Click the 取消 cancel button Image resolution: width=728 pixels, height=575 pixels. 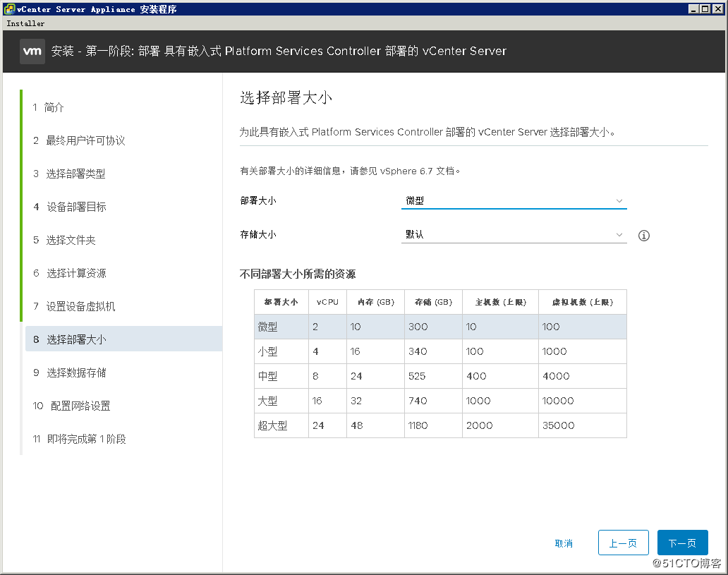[x=564, y=543]
